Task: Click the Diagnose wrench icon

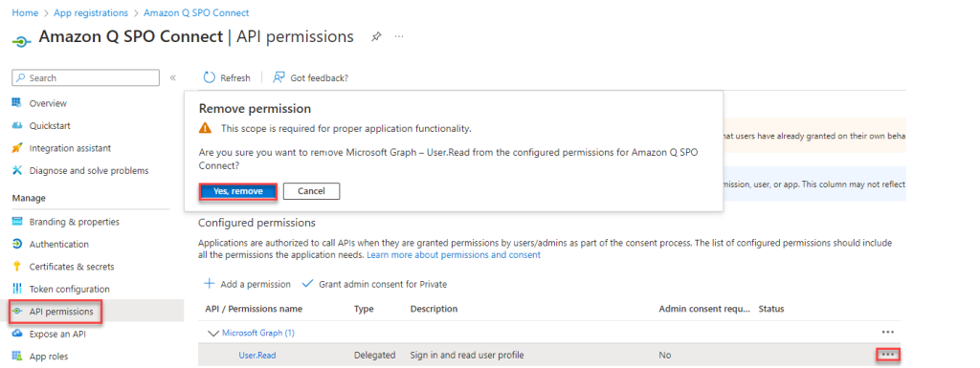Action: [17, 171]
